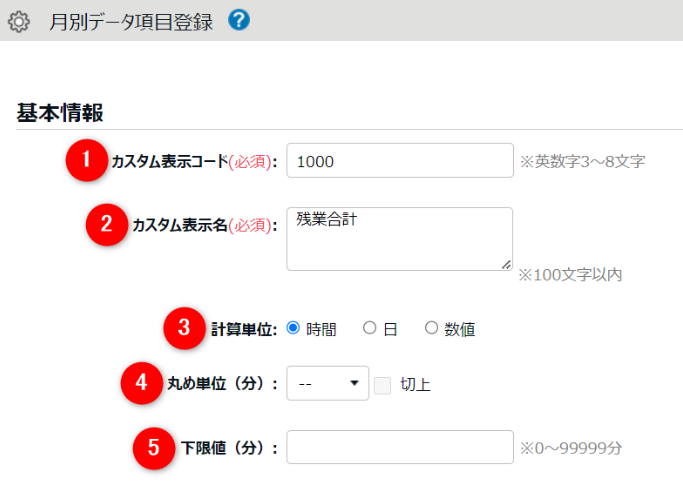Image resolution: width=683 pixels, height=491 pixels.
Task: Click the カスタム表示名 text area
Action: (399, 238)
